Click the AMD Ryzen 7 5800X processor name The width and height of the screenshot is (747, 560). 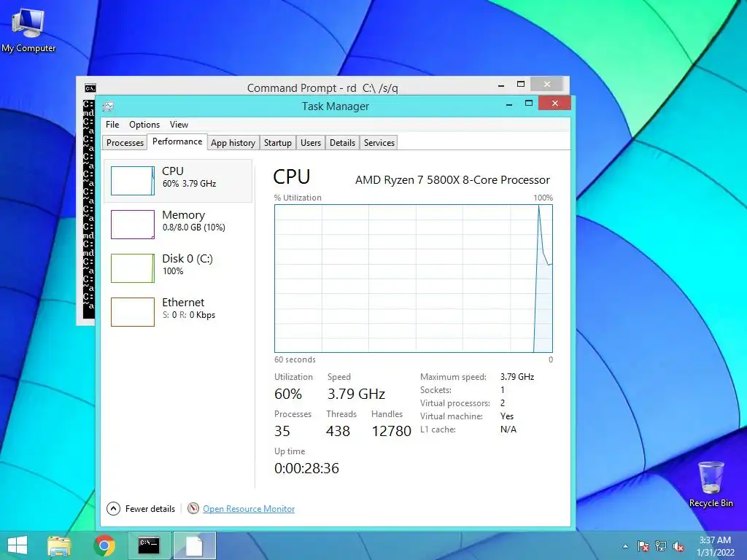[452, 180]
